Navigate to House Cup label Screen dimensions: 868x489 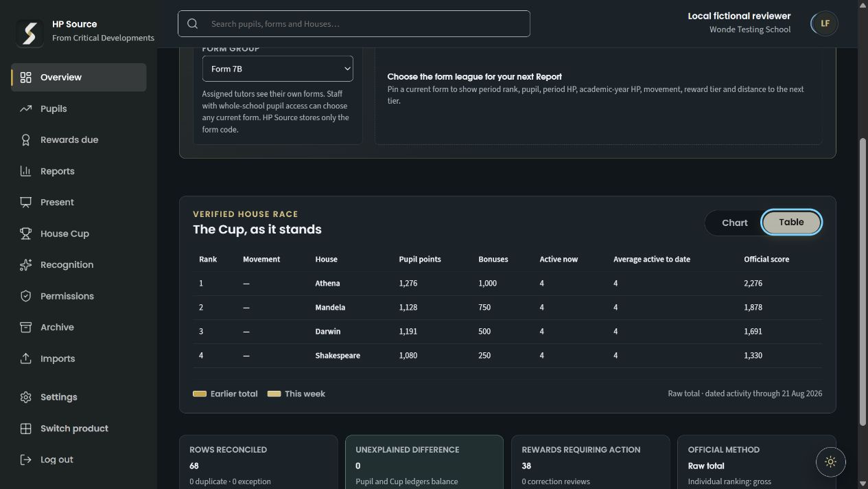coord(64,234)
